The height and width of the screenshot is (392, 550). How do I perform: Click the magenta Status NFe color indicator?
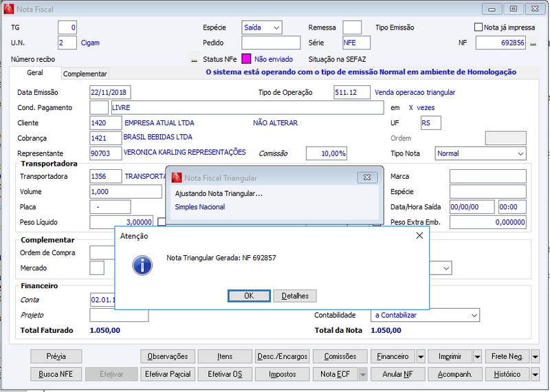click(x=246, y=59)
